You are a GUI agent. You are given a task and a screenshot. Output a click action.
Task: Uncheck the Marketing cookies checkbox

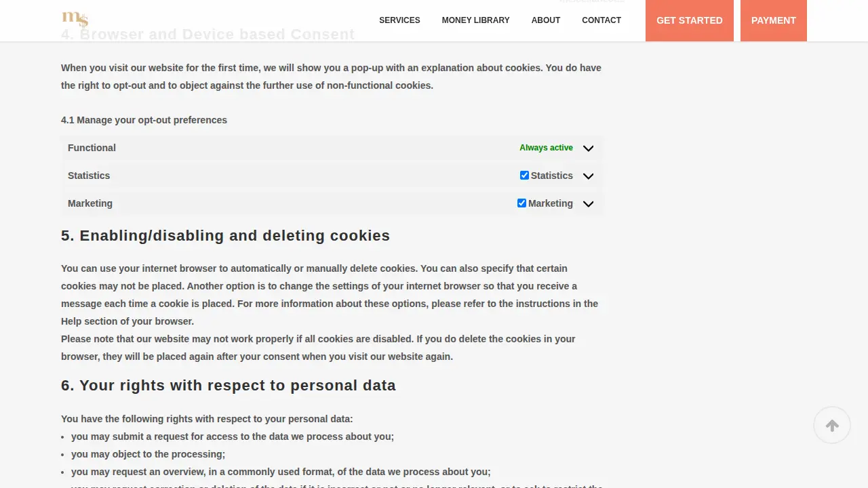pyautogui.click(x=521, y=203)
